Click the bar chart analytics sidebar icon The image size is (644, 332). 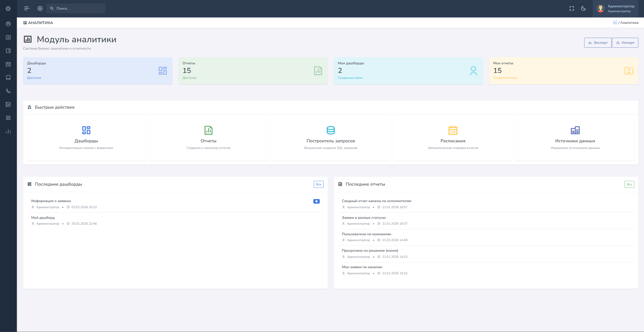pos(8,131)
